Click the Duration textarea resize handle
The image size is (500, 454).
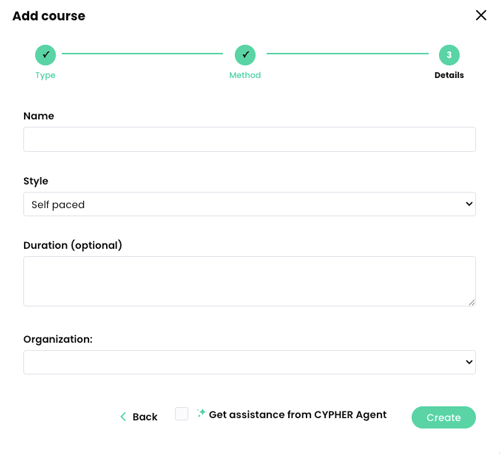471,302
